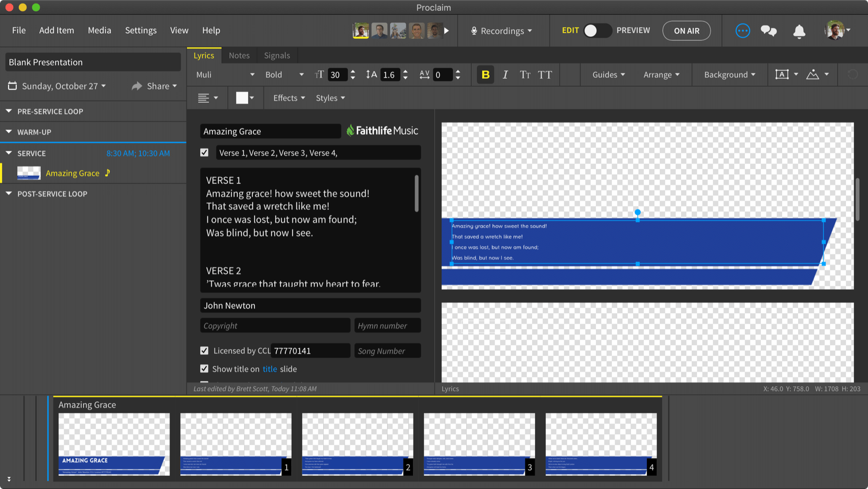This screenshot has width=868, height=489.
Task: Click the music note icon next to Amazing Grace
Action: point(107,173)
